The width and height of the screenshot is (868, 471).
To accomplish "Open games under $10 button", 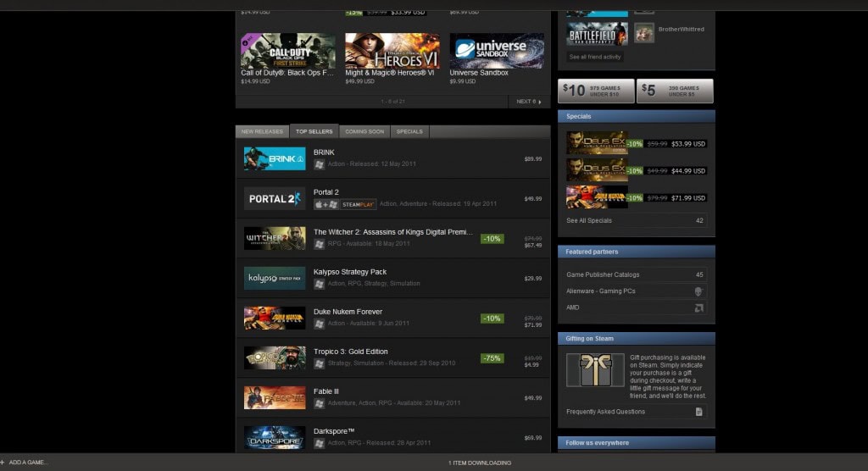I will pos(596,91).
